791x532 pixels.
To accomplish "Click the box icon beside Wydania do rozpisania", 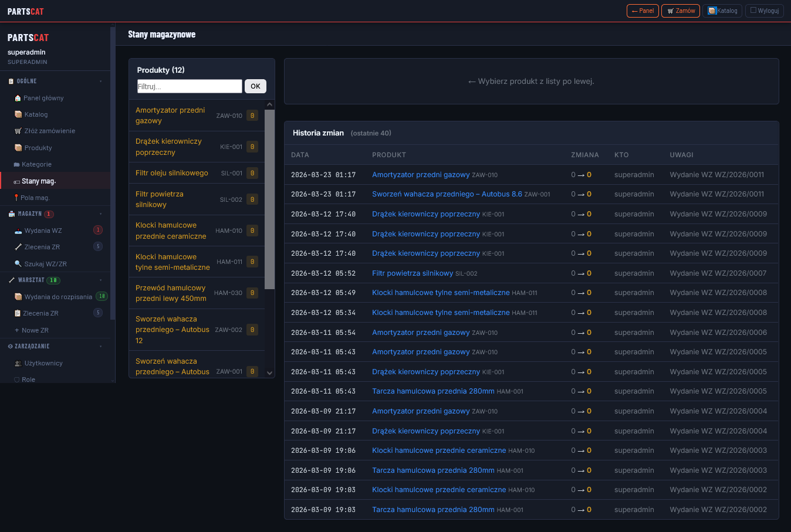I will pos(18,297).
